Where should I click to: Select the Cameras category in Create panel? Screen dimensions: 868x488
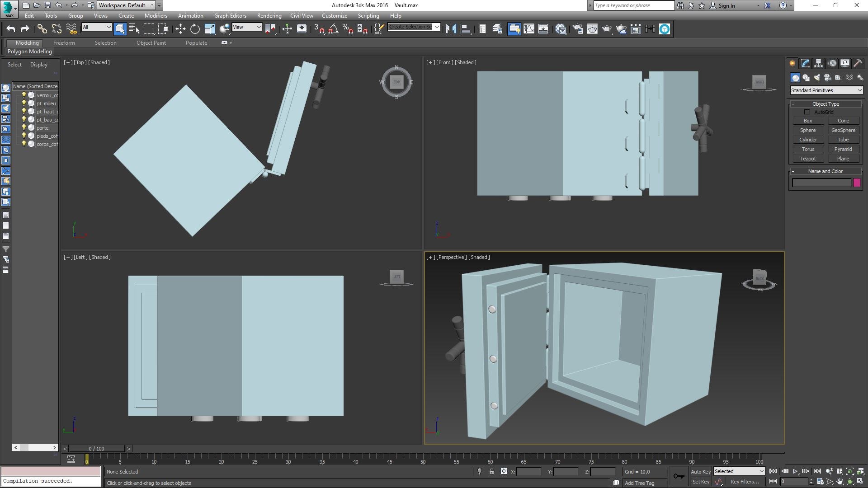(x=828, y=78)
